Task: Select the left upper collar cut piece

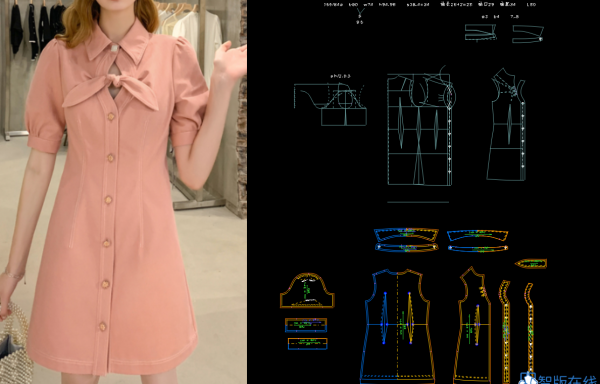Action: (x=406, y=234)
